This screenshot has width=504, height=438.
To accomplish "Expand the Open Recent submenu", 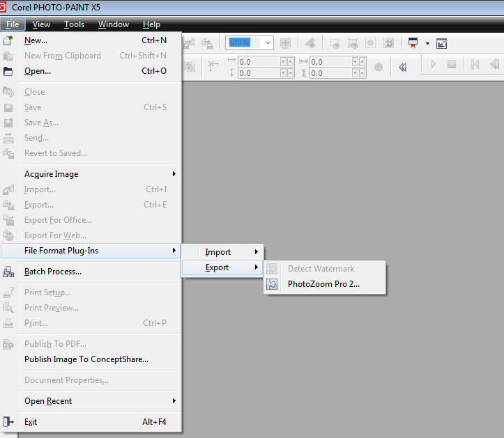I will point(174,401).
